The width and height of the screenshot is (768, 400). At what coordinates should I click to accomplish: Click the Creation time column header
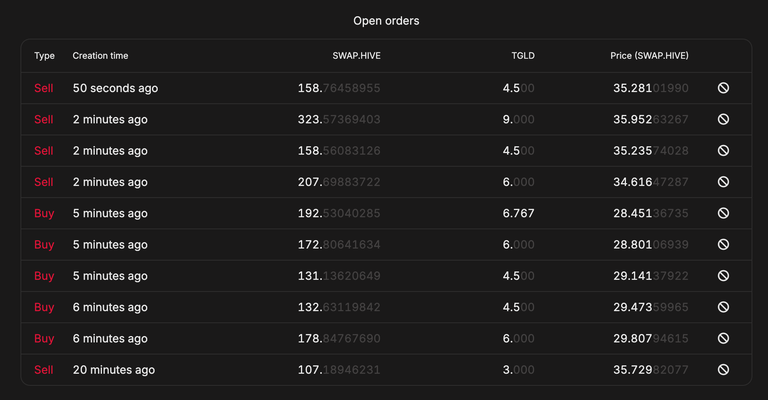[100, 56]
